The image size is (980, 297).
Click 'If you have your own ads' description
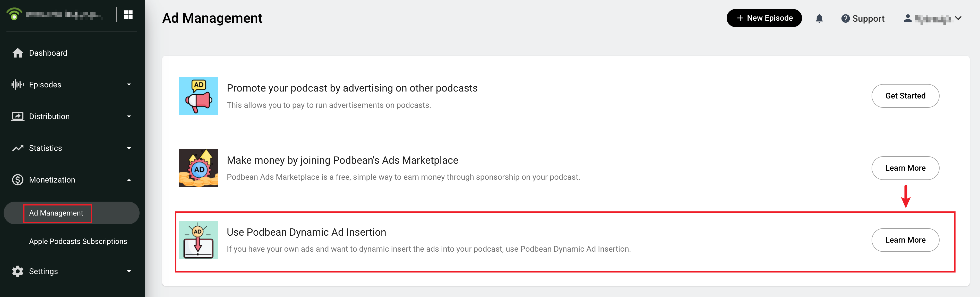tap(429, 249)
